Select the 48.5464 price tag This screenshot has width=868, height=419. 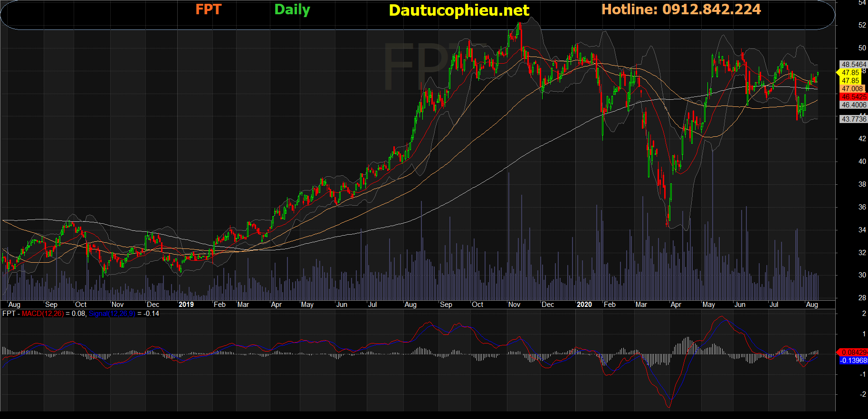click(x=853, y=65)
